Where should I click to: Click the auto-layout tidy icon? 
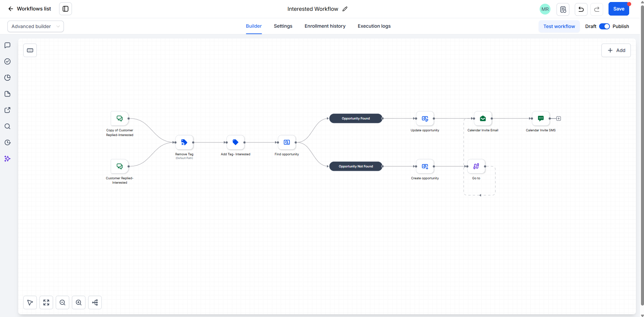click(95, 302)
